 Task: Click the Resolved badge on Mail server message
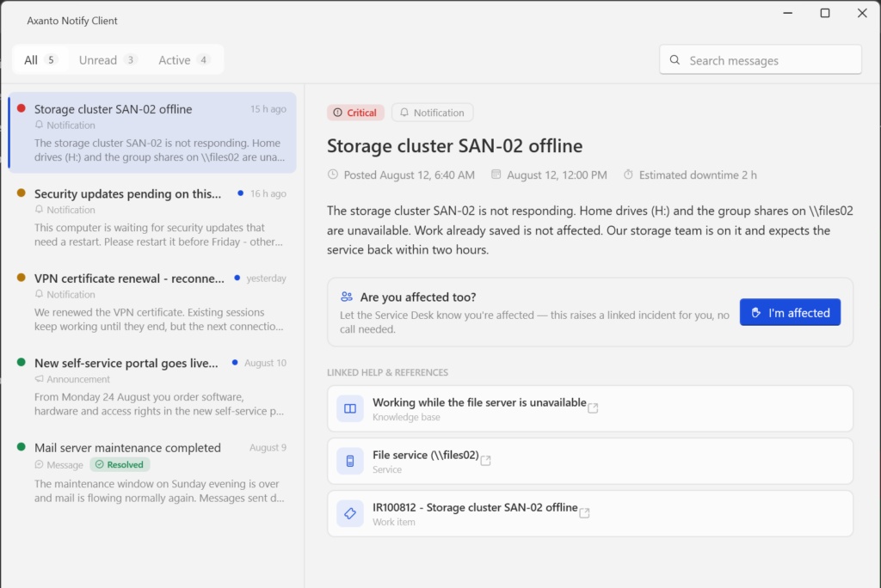point(120,464)
